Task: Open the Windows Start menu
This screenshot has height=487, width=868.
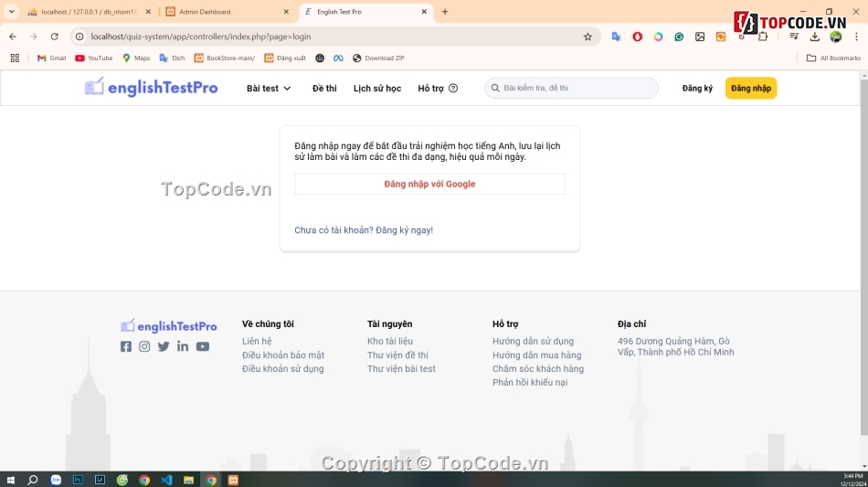Action: (x=10, y=480)
